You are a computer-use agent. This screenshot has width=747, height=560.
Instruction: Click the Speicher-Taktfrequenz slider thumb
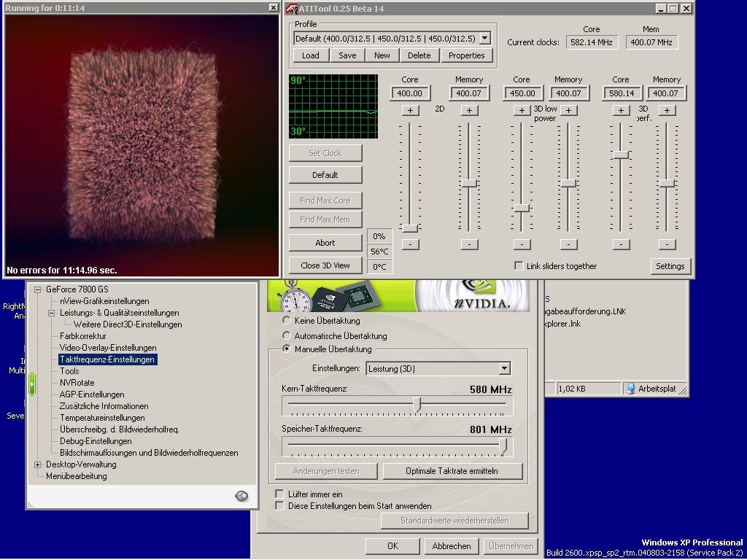coord(503,445)
